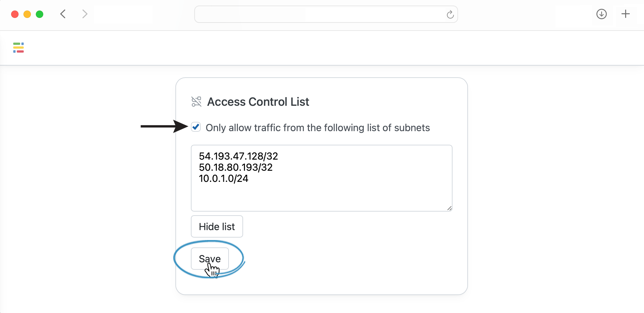Open a new tab with the plus icon
This screenshot has height=313, width=644.
click(x=625, y=14)
